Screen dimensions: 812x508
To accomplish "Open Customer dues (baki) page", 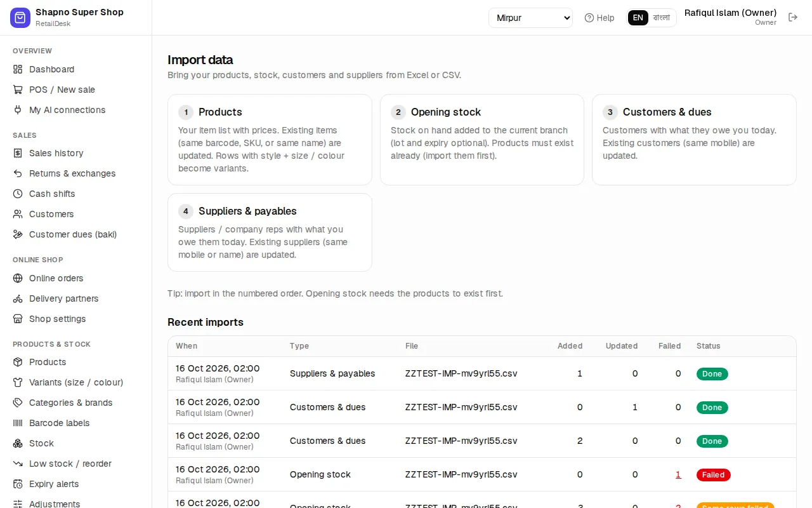I will [x=76, y=234].
